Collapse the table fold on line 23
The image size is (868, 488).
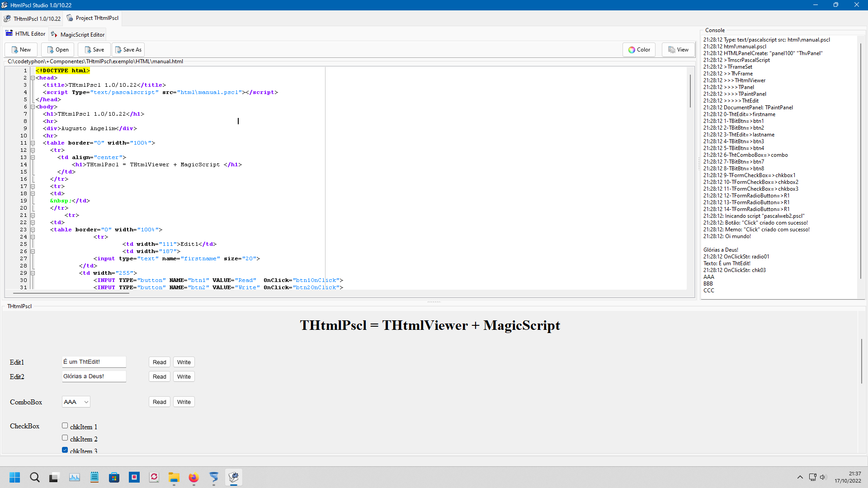[x=33, y=230]
